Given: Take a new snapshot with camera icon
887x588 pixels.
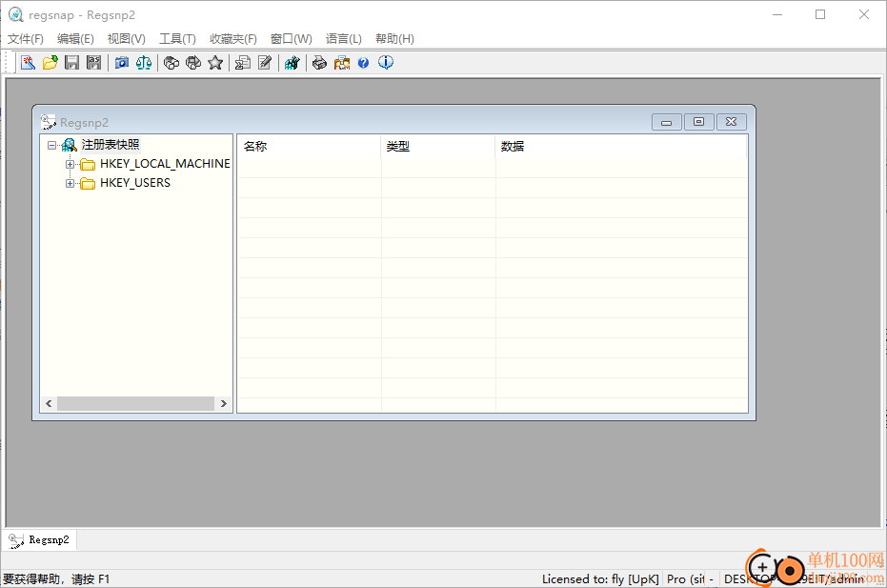Looking at the screenshot, I should [122, 63].
